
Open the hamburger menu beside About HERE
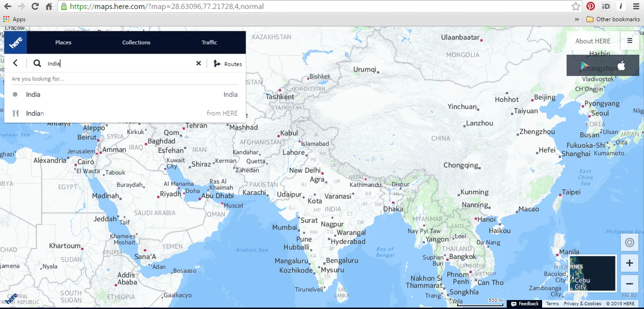pos(630,41)
